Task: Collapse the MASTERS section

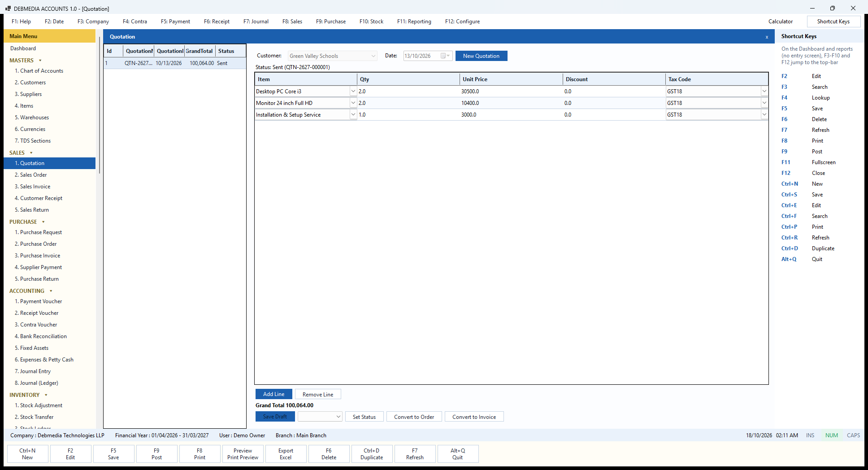Action: tap(40, 61)
